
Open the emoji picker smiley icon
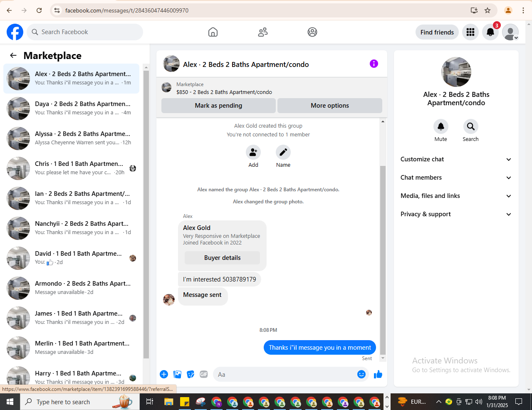(361, 374)
